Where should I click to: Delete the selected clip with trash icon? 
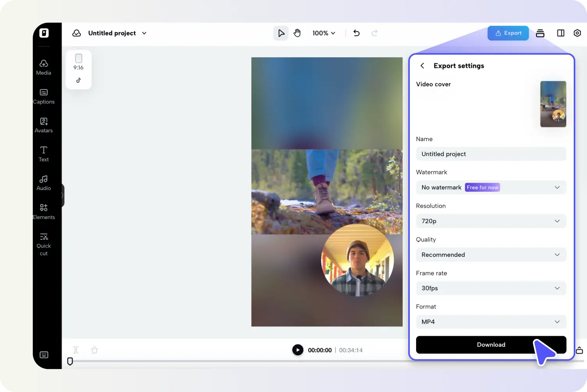94,350
